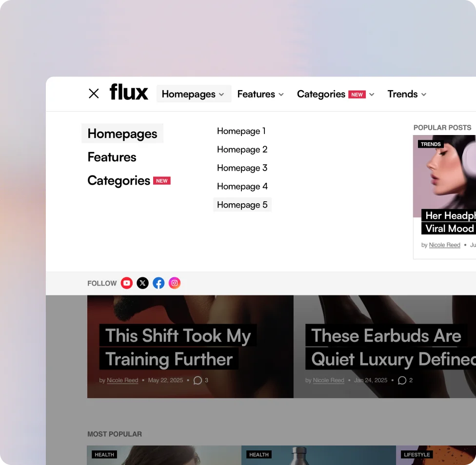Choose Homepage 1 from the submenu
This screenshot has height=465, width=476.
pyautogui.click(x=241, y=131)
